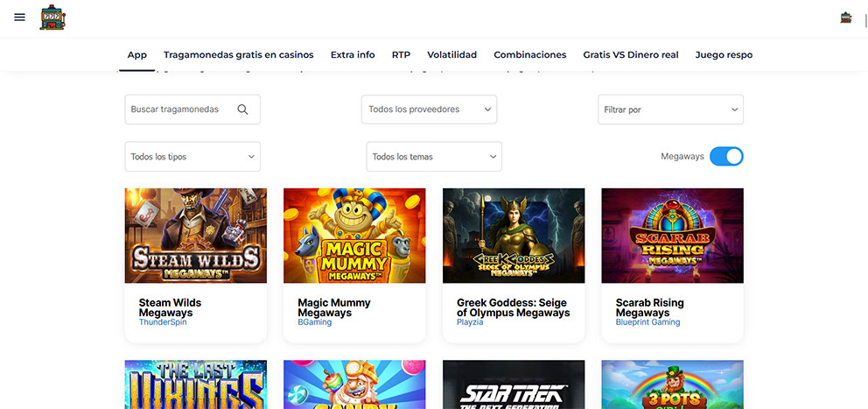Viewport: 868px width, 409px height.
Task: Select the Greek Goddess game thumbnail
Action: coord(514,236)
